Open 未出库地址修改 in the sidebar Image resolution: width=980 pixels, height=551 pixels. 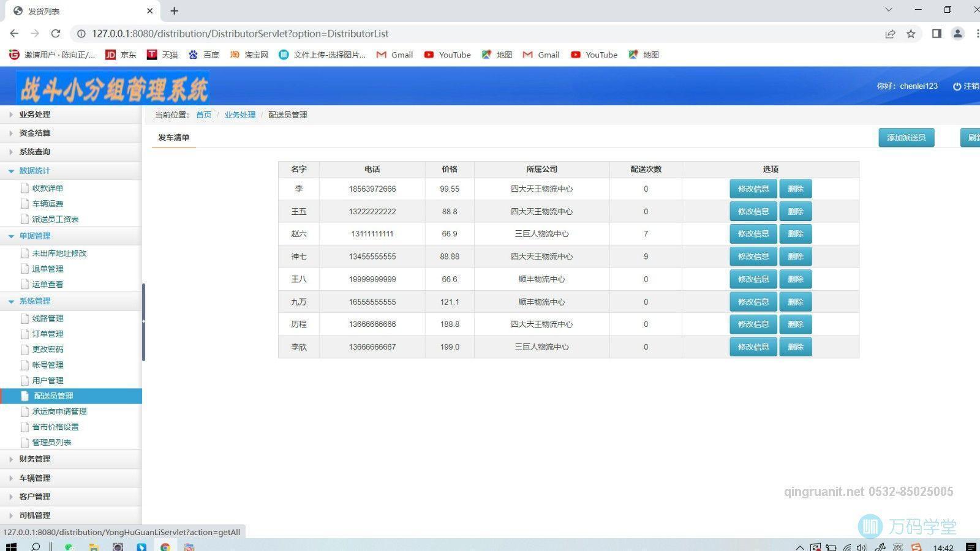click(59, 253)
